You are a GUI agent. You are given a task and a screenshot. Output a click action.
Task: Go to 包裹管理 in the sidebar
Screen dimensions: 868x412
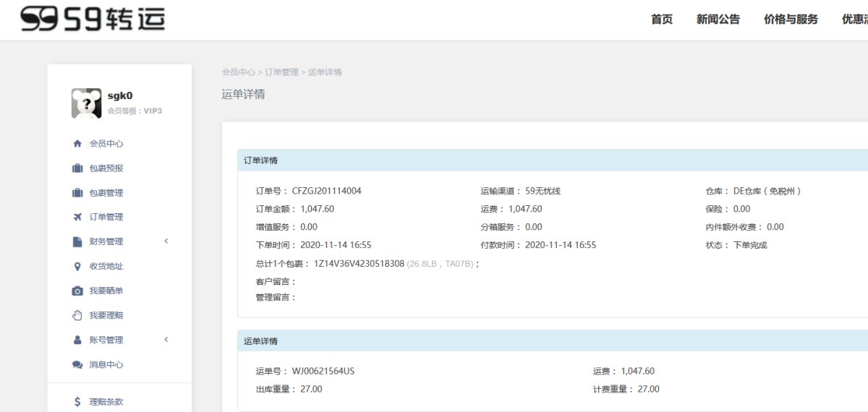[106, 193]
